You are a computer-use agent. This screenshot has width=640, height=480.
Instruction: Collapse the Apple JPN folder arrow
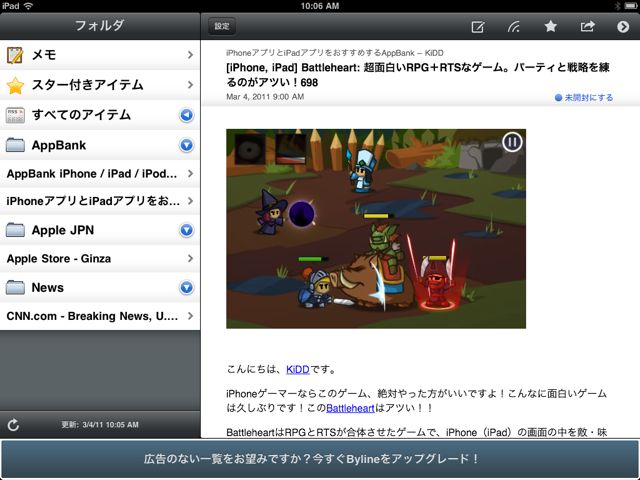click(187, 230)
